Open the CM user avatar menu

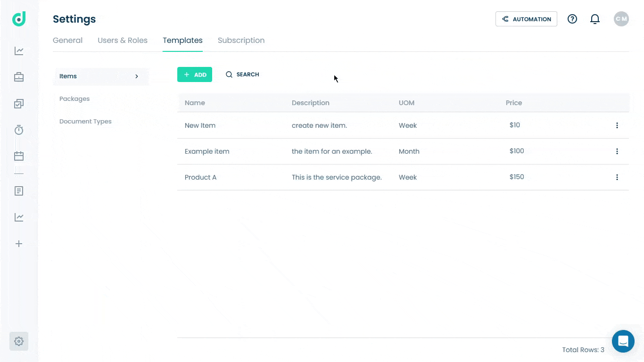621,19
